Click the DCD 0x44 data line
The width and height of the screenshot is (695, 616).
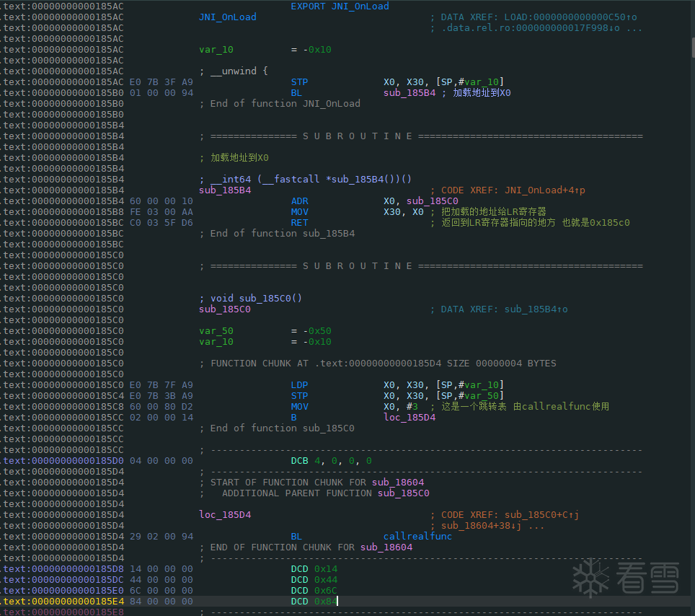click(314, 580)
